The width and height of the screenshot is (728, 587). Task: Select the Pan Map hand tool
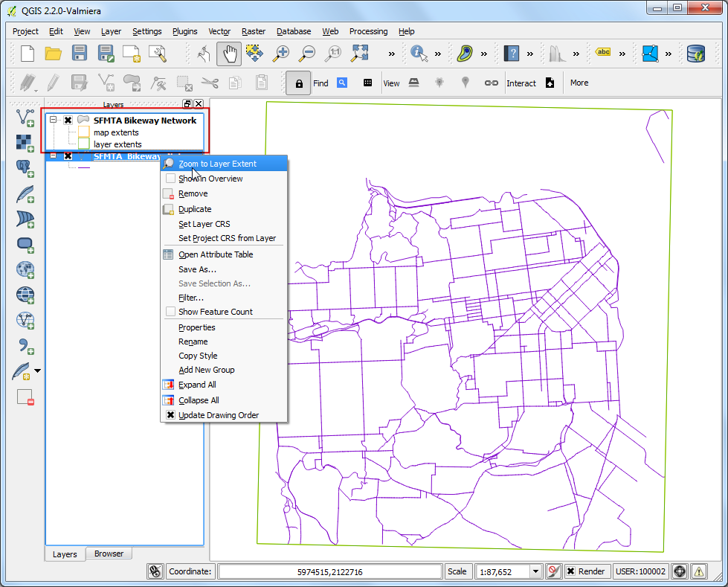(230, 54)
